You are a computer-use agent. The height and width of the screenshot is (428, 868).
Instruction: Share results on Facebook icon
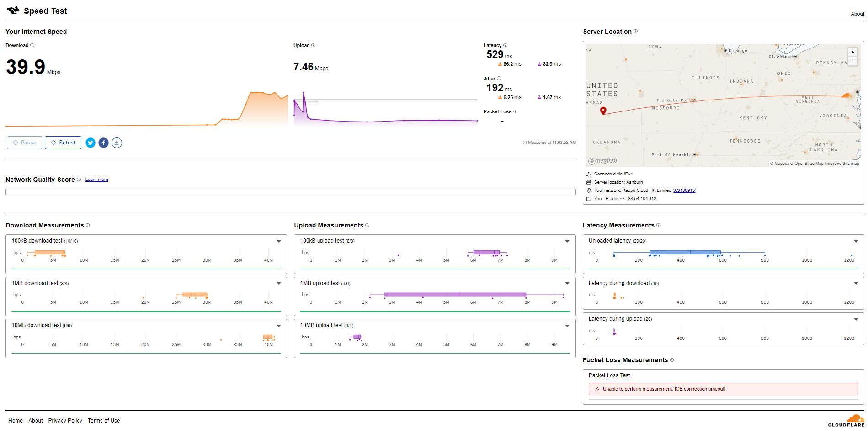tap(104, 143)
